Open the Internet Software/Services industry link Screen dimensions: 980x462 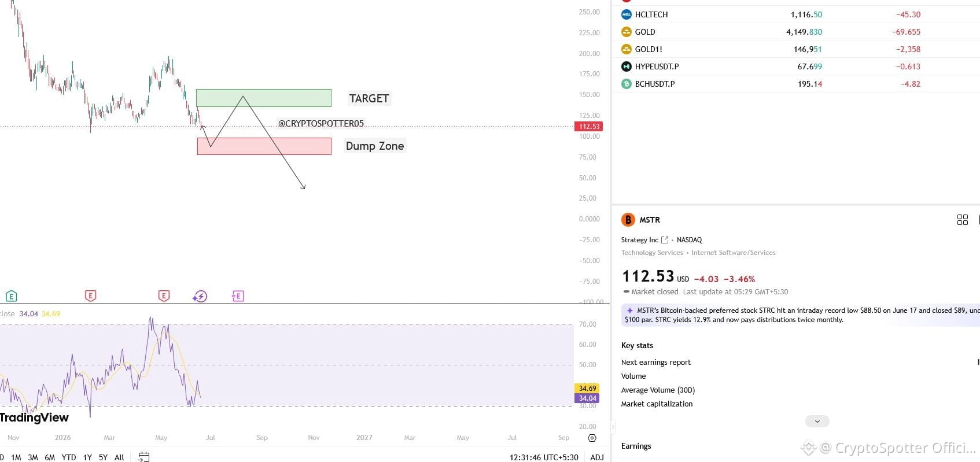coord(734,253)
